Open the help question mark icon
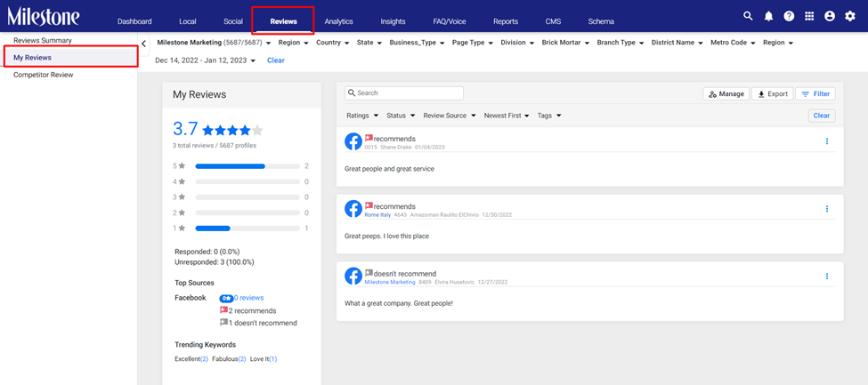 (789, 17)
